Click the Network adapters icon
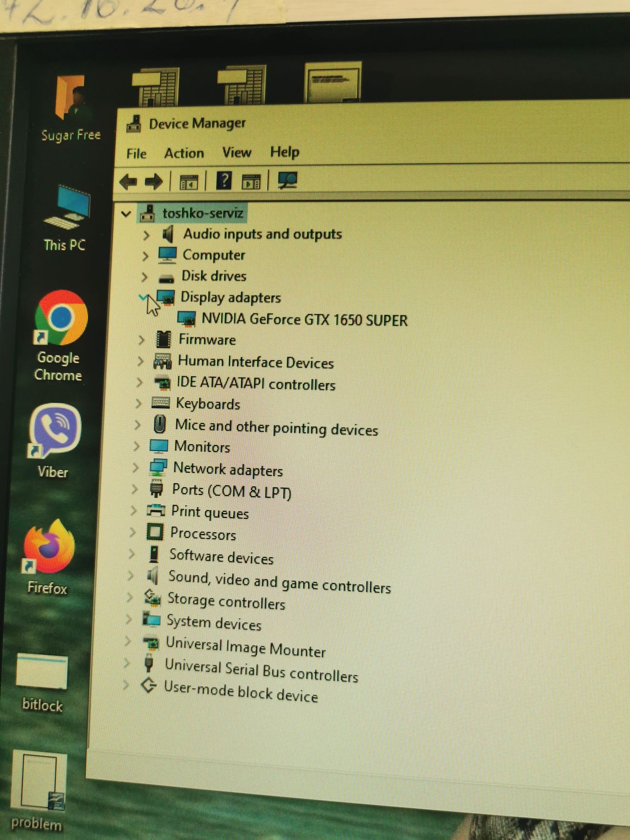The width and height of the screenshot is (630, 840). pyautogui.click(x=158, y=467)
